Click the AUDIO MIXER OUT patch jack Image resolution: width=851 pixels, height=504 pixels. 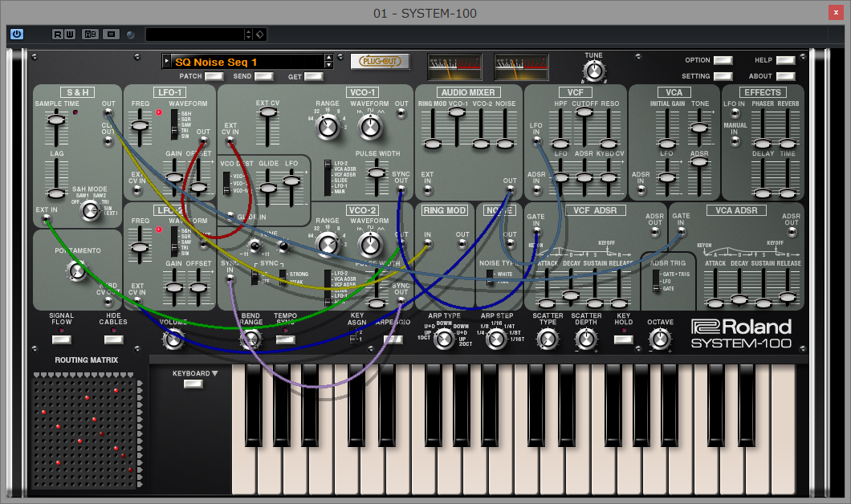(510, 190)
